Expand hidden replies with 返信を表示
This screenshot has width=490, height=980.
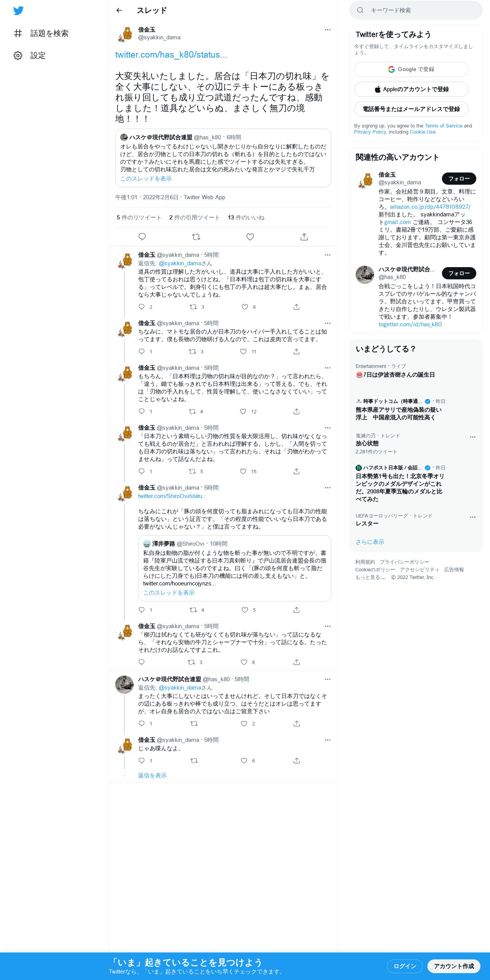click(152, 775)
